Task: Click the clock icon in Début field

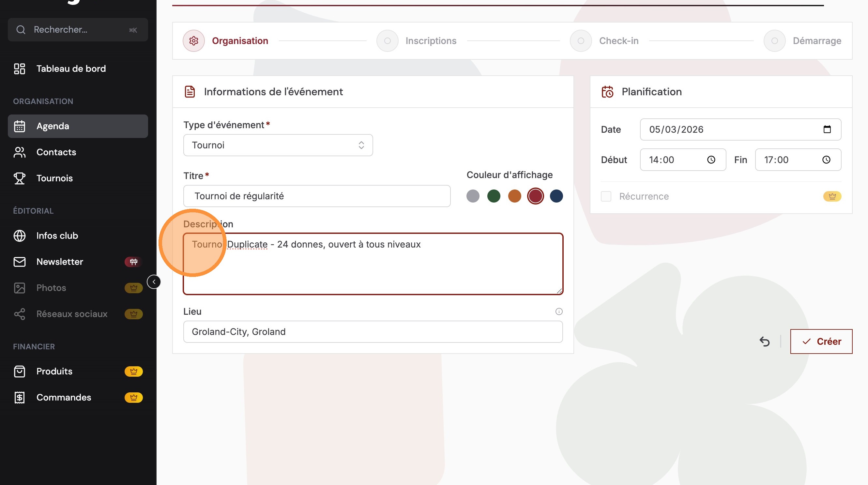Action: pyautogui.click(x=711, y=159)
